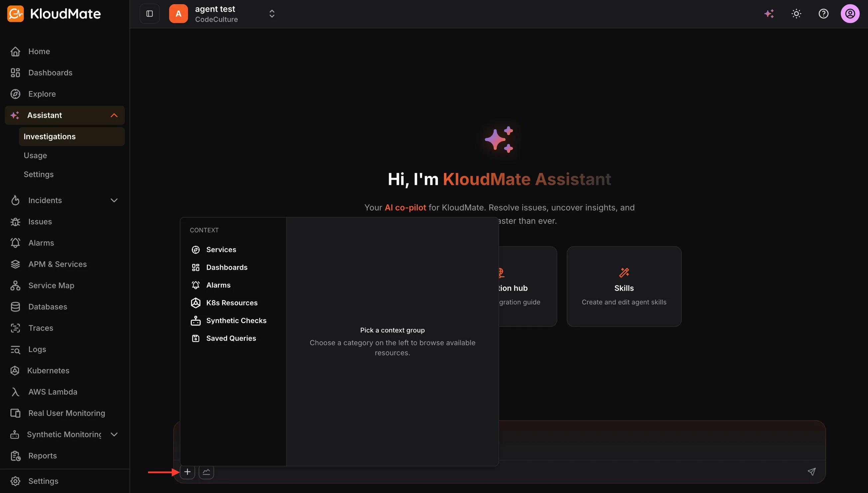Open the partially hidden integration hub card
Viewport: 868px width, 493px height.
[x=528, y=287]
